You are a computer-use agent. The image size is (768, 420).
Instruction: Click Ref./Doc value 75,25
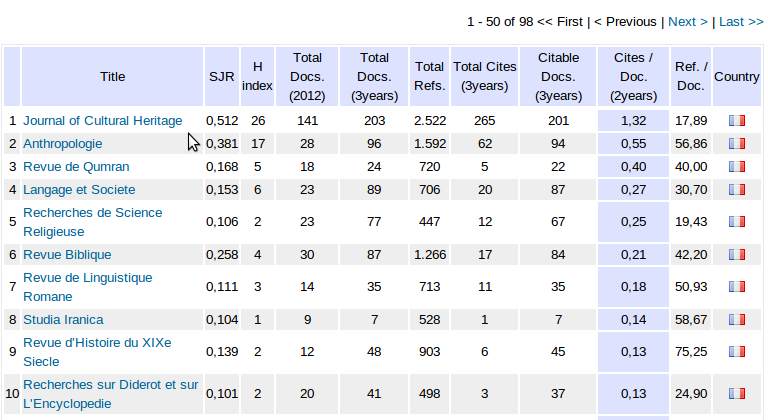691,352
